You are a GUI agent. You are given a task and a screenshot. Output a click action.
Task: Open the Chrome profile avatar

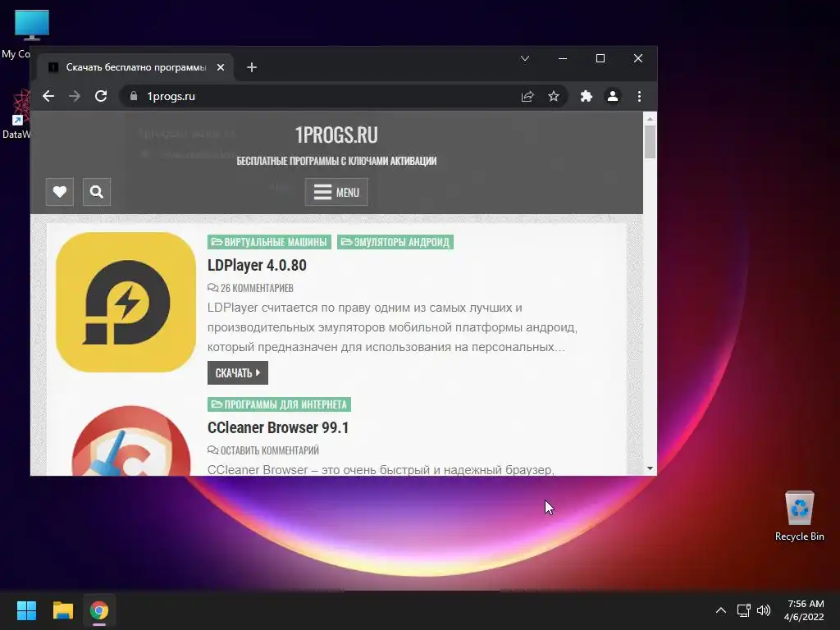612,97
